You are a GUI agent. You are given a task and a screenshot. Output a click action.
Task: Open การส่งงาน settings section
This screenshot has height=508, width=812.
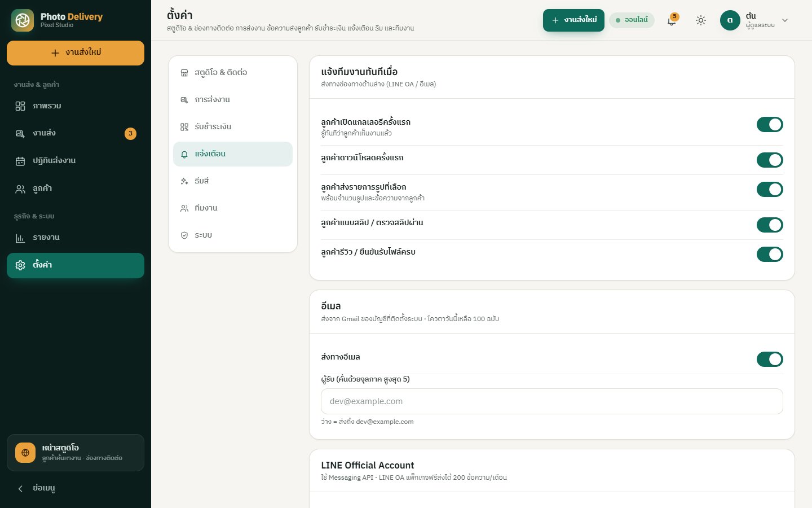click(x=233, y=100)
